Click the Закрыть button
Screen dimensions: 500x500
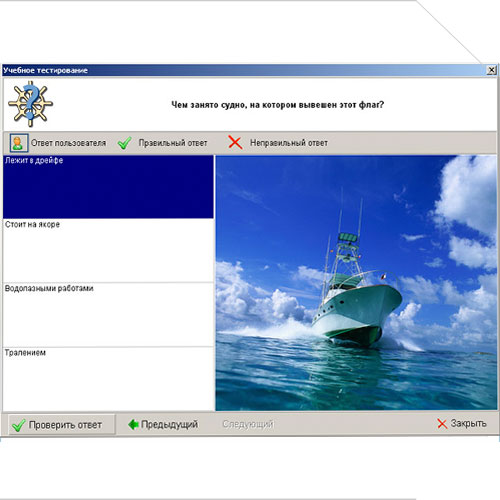point(462,424)
